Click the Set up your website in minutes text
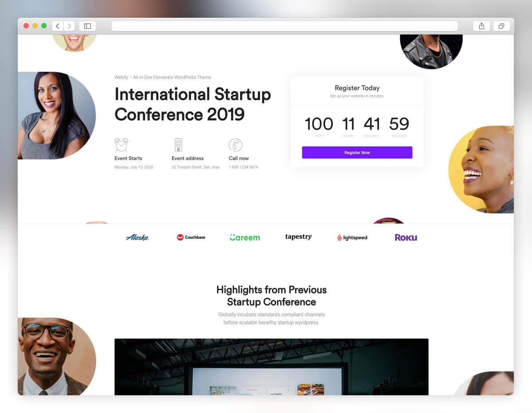 tap(357, 96)
